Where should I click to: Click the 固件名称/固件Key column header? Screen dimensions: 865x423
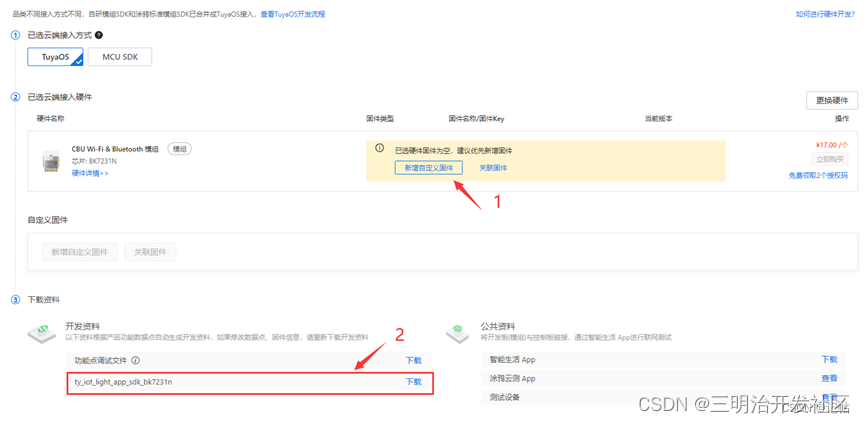(477, 119)
